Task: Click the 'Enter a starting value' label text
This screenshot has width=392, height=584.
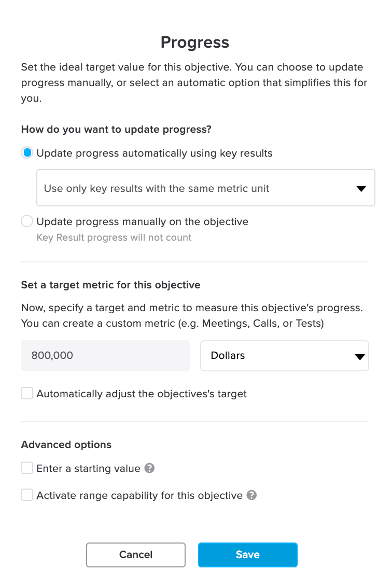Action: click(88, 468)
